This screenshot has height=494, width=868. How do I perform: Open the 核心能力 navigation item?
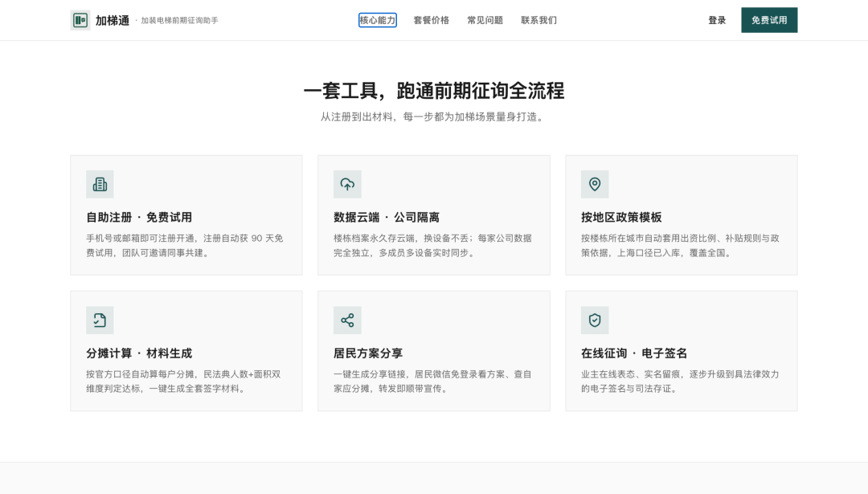point(378,20)
